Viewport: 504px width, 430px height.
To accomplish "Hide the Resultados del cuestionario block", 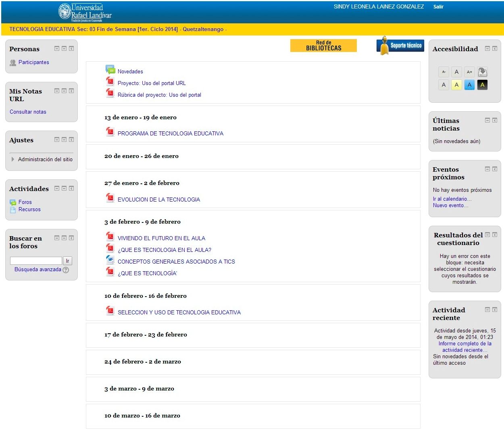I will (x=487, y=235).
